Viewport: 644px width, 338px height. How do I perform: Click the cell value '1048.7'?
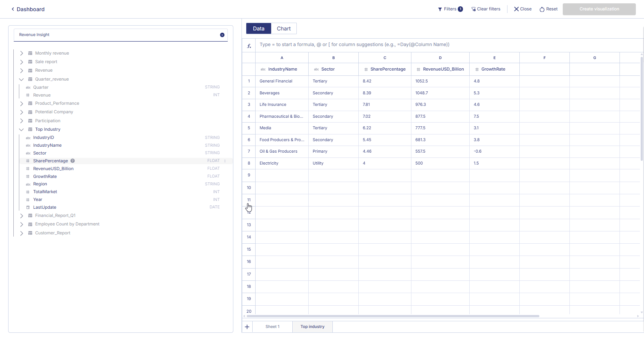point(440,93)
